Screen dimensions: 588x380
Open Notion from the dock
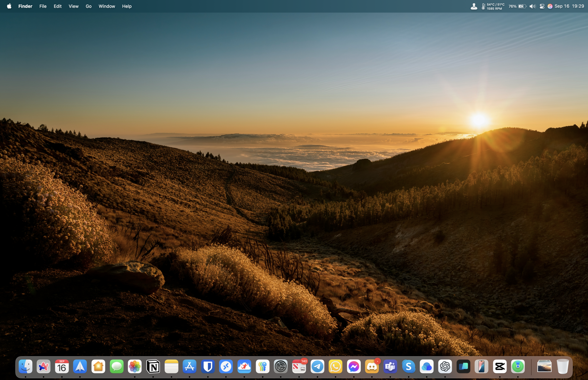[153, 366]
